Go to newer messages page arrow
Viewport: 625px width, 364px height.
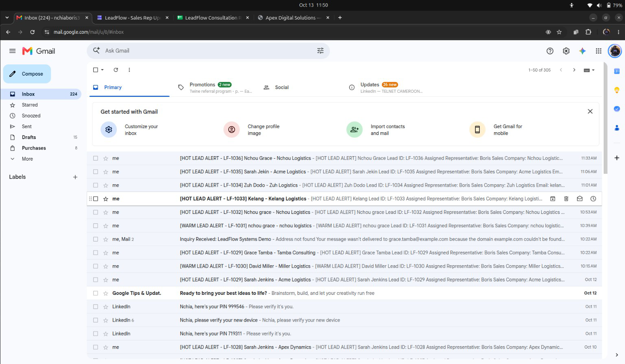click(x=561, y=70)
